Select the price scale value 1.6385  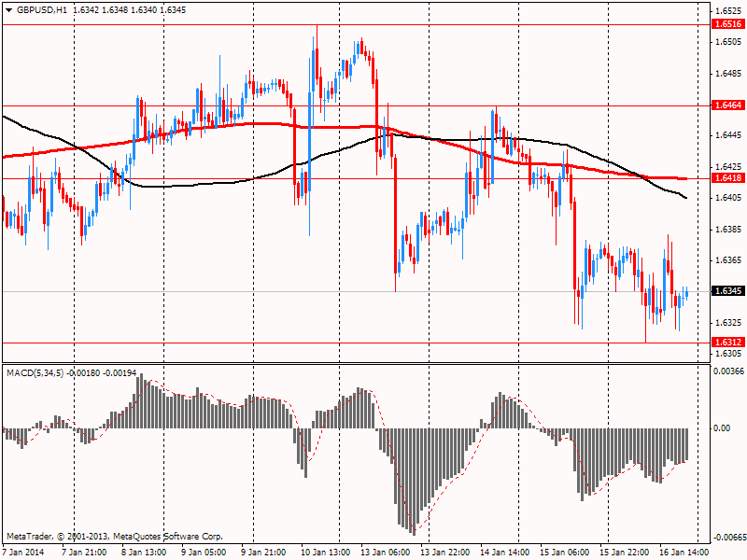728,230
